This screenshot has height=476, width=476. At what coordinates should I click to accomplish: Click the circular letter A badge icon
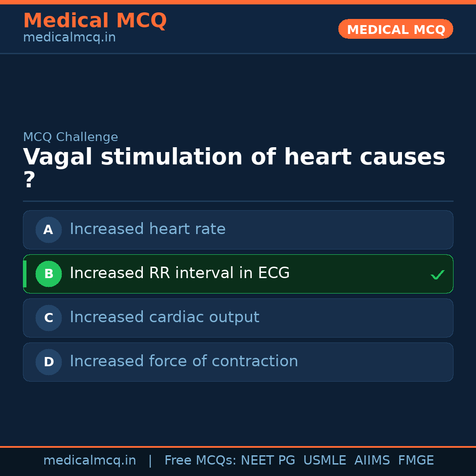(x=48, y=230)
